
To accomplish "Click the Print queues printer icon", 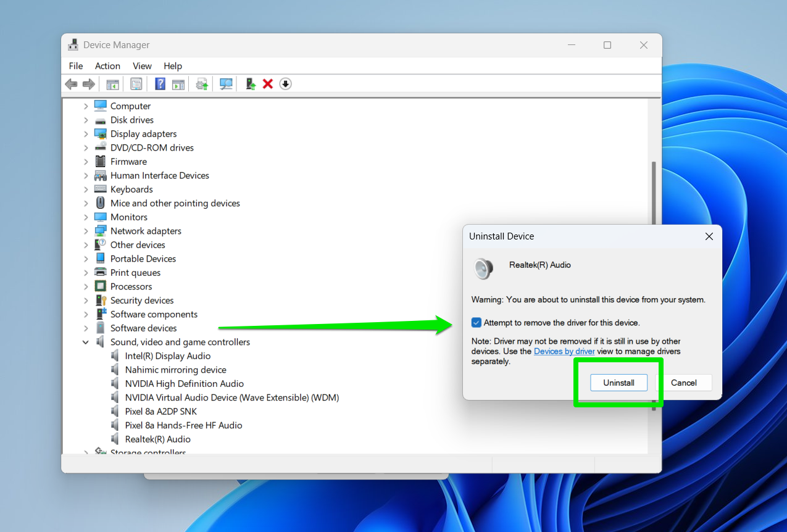I will [x=100, y=273].
